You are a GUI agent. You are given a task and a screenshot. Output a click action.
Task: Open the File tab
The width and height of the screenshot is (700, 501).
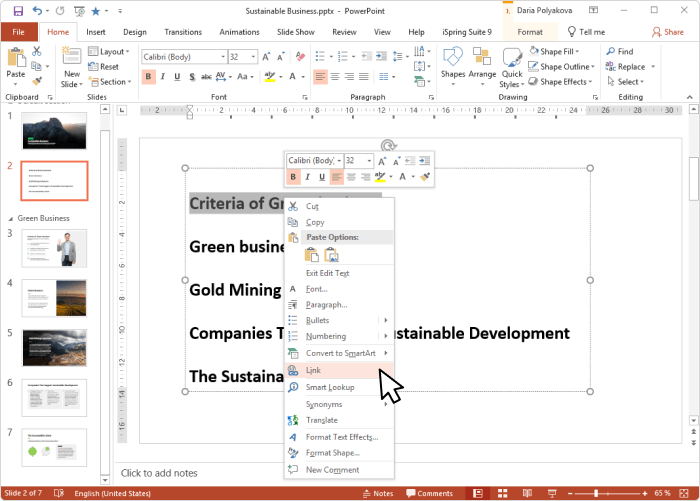coord(18,32)
